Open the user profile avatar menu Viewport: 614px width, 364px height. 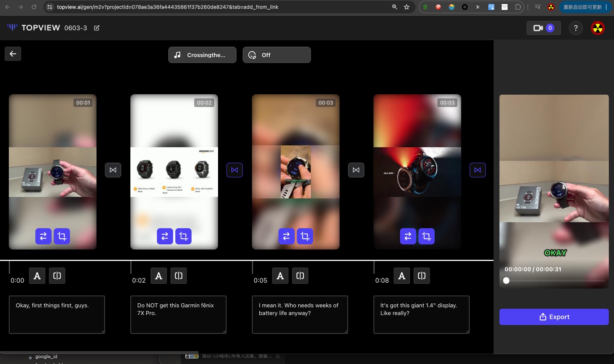[598, 28]
